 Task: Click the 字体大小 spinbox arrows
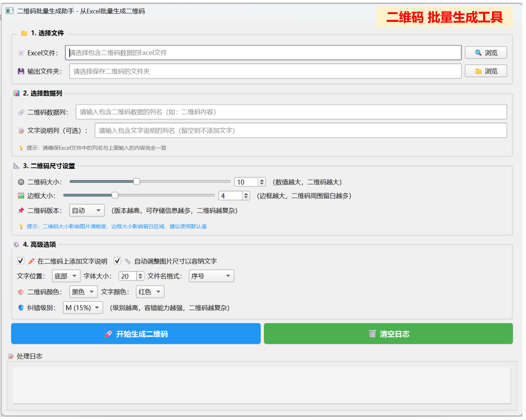pos(141,276)
